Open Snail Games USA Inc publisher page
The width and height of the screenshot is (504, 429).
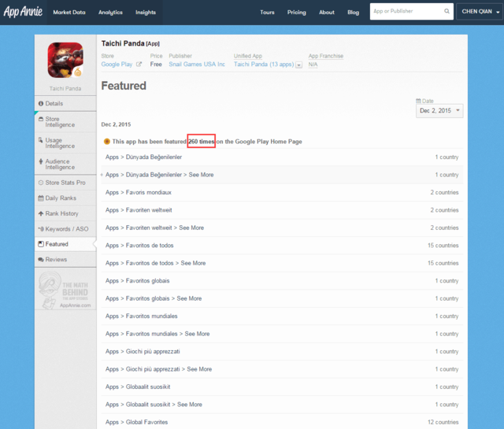pos(197,65)
